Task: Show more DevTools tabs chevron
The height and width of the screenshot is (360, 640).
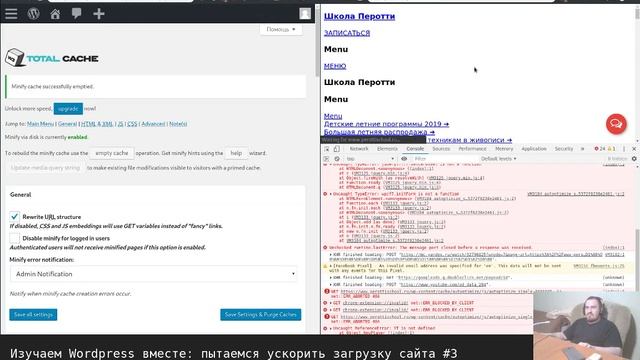Action: [582, 149]
